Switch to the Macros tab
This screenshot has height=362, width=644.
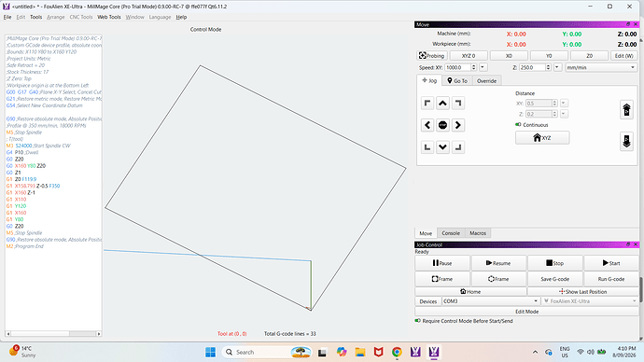click(x=478, y=233)
